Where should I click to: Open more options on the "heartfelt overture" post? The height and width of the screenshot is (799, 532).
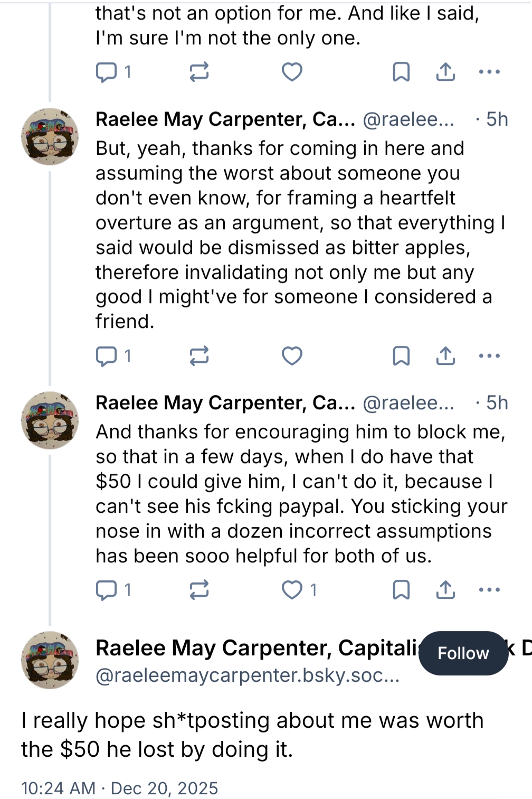489,355
